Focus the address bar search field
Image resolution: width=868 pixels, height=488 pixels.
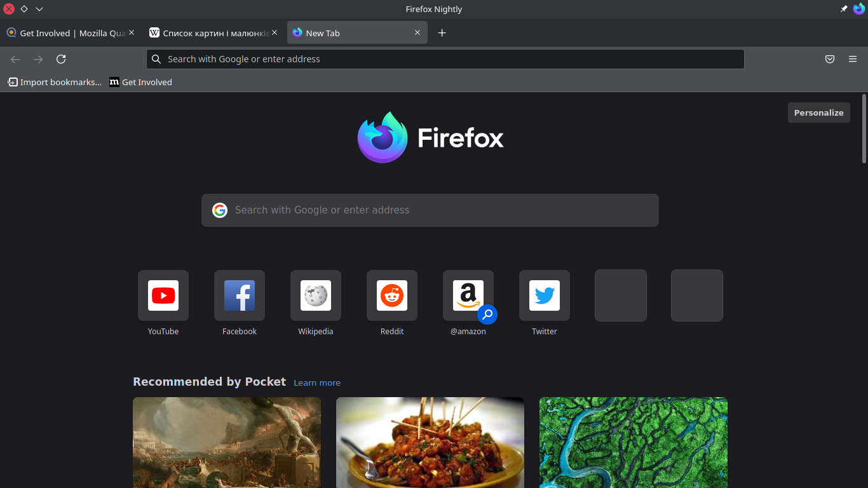(x=445, y=59)
